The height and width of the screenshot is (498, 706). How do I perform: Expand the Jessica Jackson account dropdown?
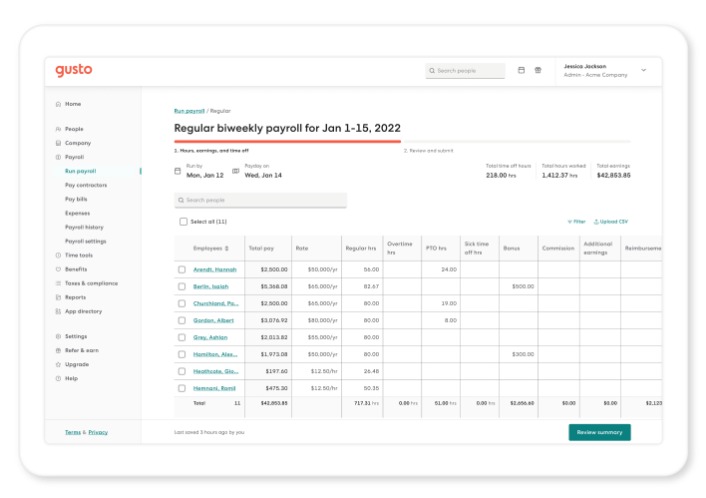(644, 70)
